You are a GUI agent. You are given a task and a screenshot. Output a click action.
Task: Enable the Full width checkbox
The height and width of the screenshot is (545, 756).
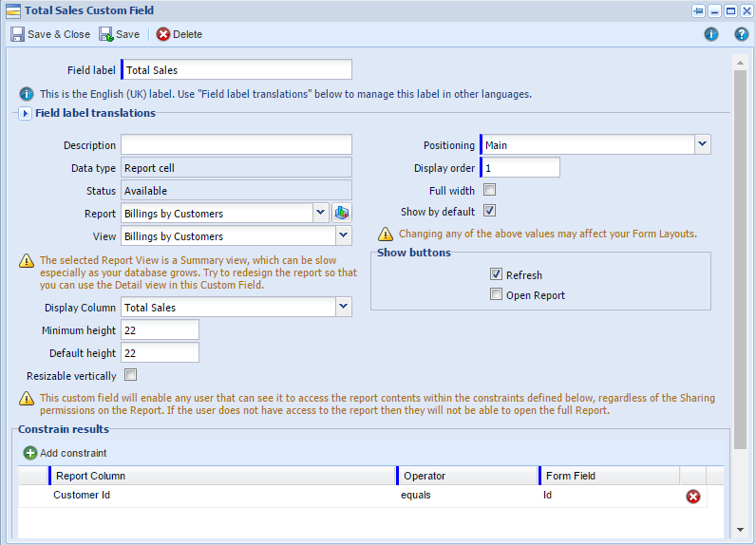click(490, 190)
